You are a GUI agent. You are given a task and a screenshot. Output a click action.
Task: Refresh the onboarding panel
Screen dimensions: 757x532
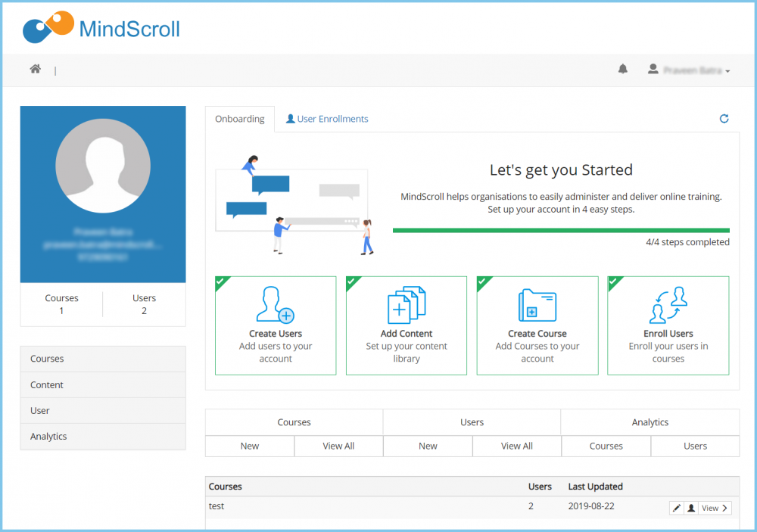click(x=724, y=119)
